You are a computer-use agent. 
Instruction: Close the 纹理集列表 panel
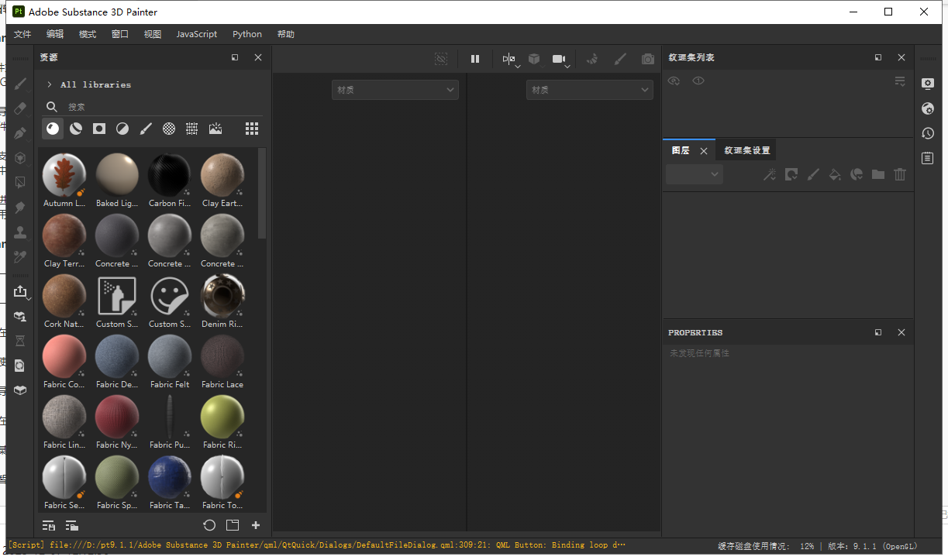(901, 57)
